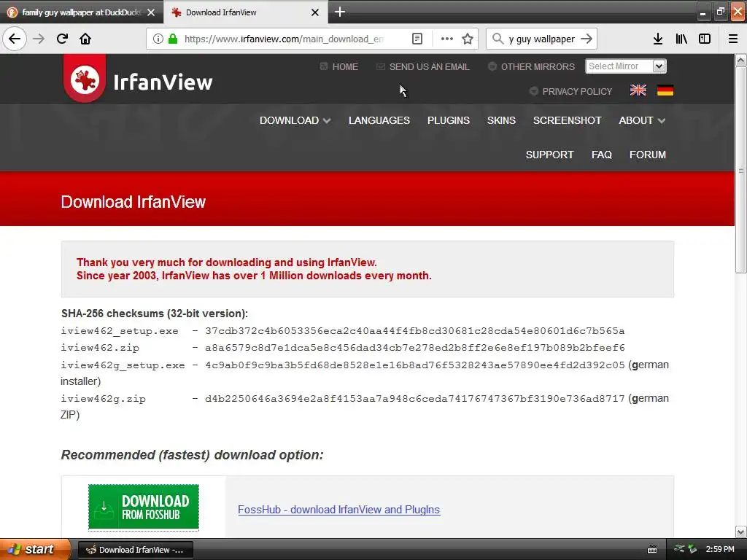Click iview462_setup.exe checksum line

(x=343, y=331)
